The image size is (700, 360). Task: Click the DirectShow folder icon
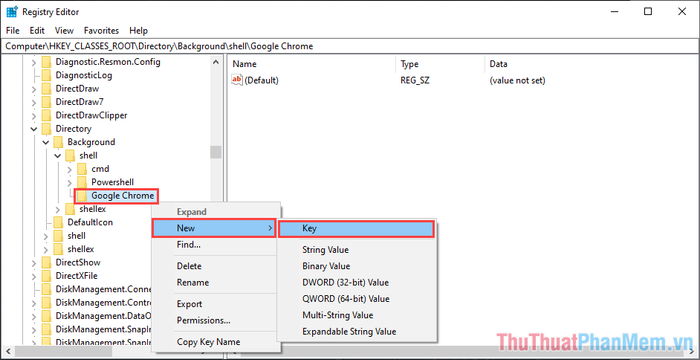click(46, 262)
